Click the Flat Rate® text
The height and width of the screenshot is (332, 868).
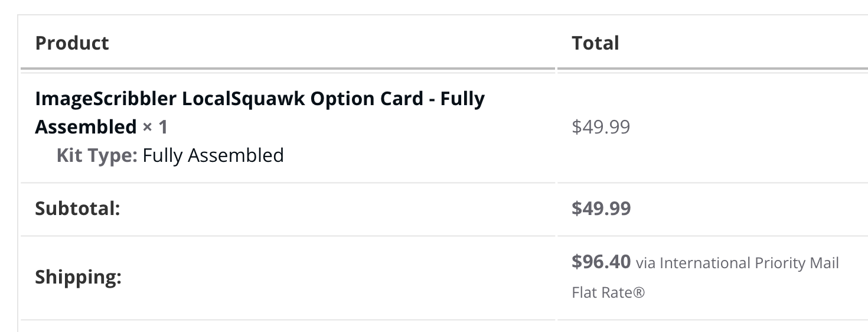(x=608, y=292)
